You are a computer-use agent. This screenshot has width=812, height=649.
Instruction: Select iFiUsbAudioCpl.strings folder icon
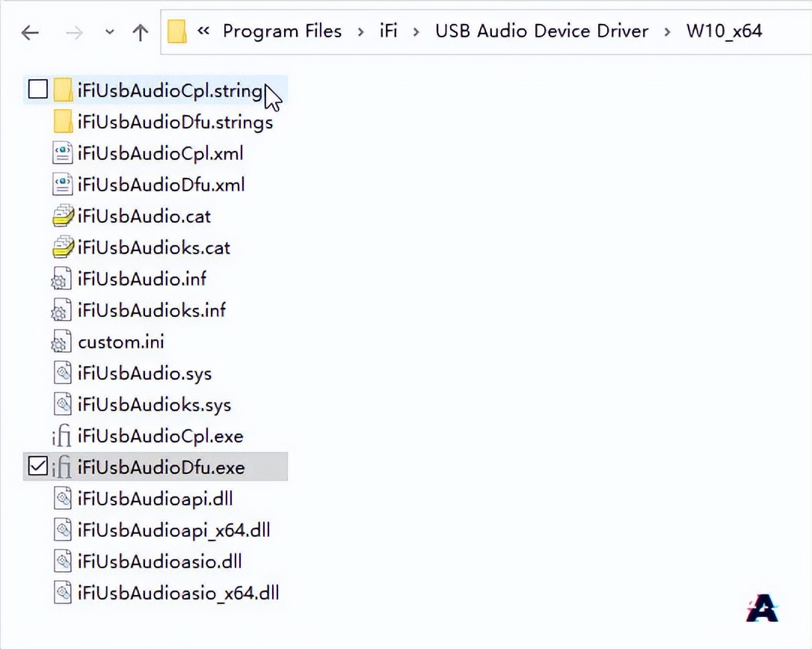tap(63, 90)
